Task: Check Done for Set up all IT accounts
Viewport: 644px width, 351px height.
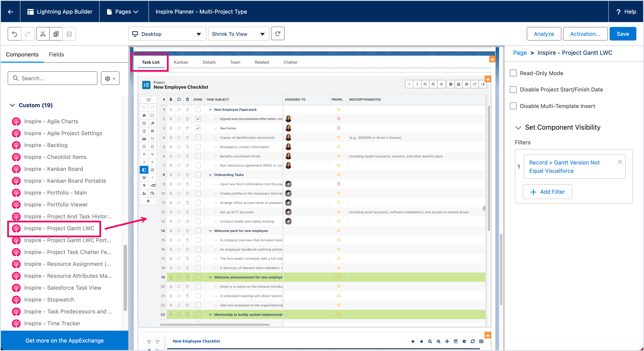Action: pos(198,212)
